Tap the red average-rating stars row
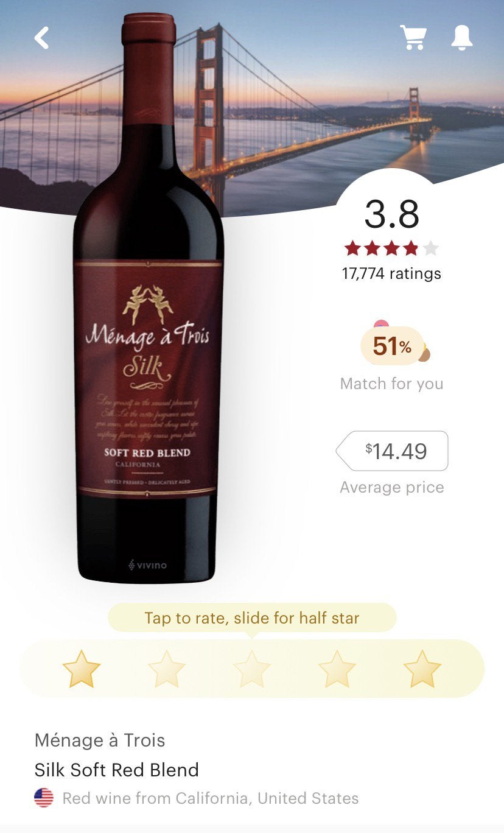Viewport: 504px width, 833px height. point(391,248)
